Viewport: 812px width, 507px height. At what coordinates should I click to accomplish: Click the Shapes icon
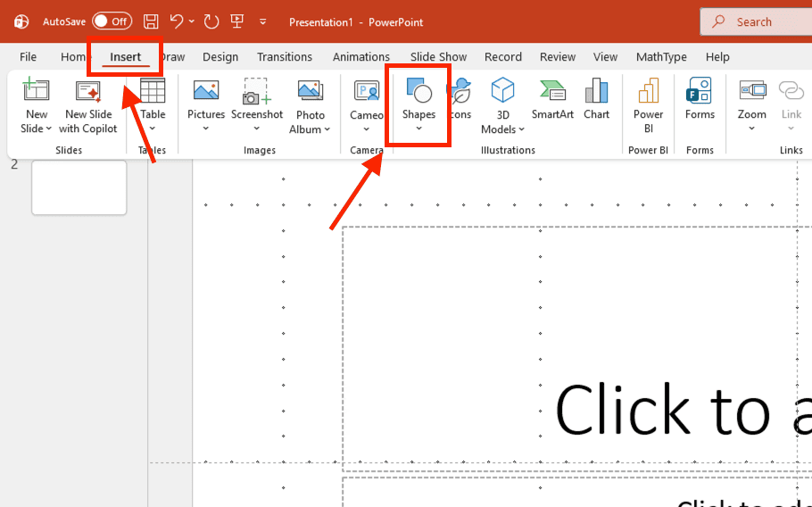point(419,90)
